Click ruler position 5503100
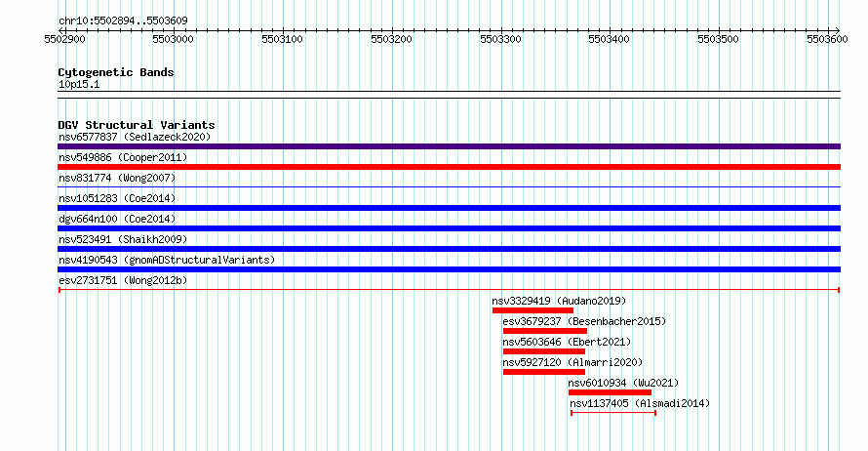Screen dimensions: 868x451 pos(282,39)
